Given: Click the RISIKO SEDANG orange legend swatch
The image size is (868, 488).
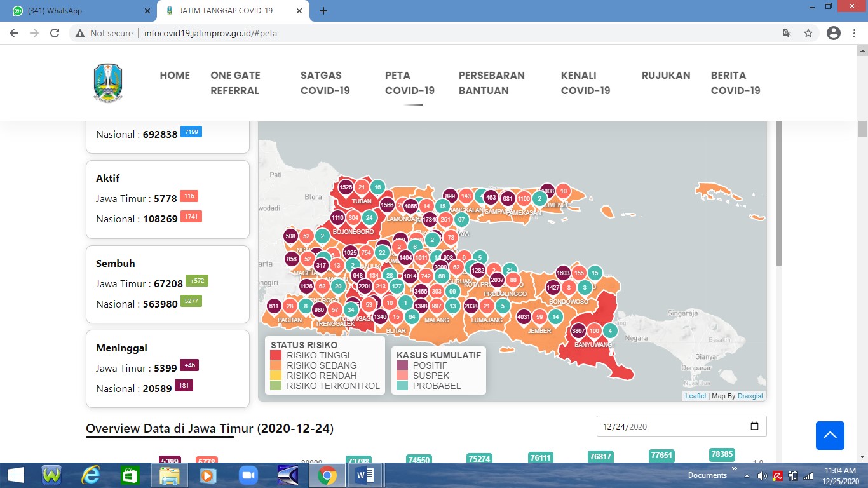Looking at the screenshot, I should pyautogui.click(x=275, y=365).
